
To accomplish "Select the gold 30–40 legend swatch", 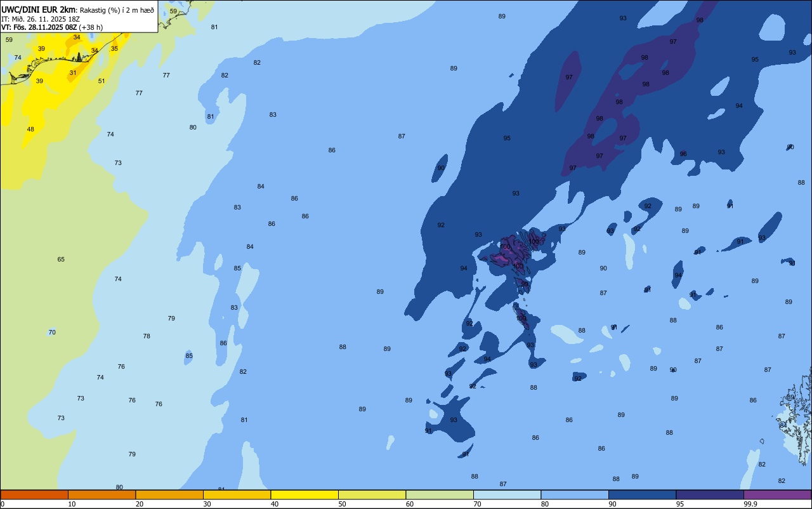I will (x=237, y=494).
